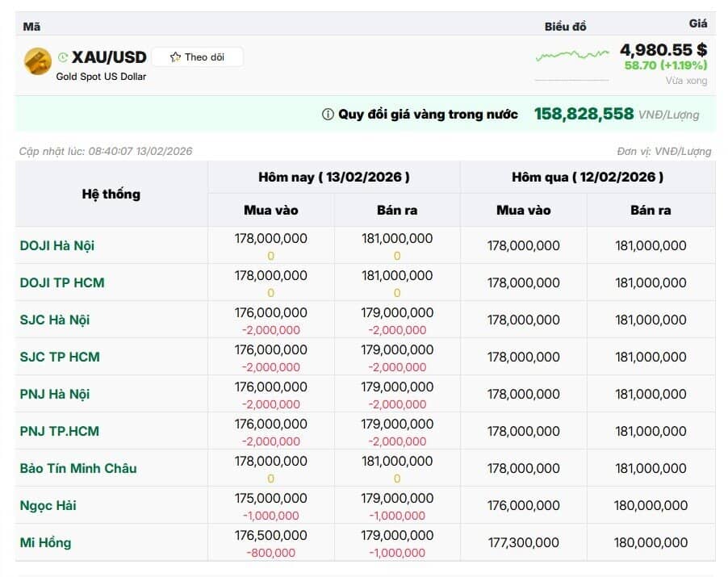728x577 pixels.
Task: Click Mi Hồng today's buy price 176,500,000
Action: [270, 535]
